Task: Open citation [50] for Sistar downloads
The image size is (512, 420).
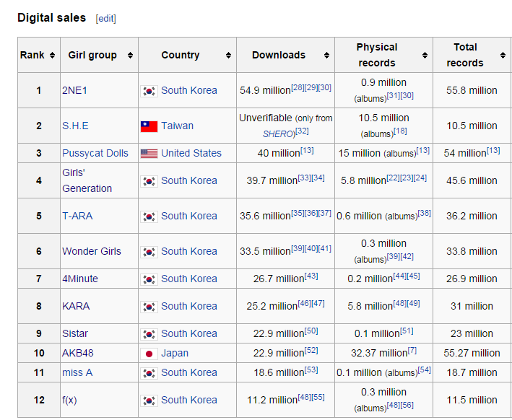Action: pos(311,331)
